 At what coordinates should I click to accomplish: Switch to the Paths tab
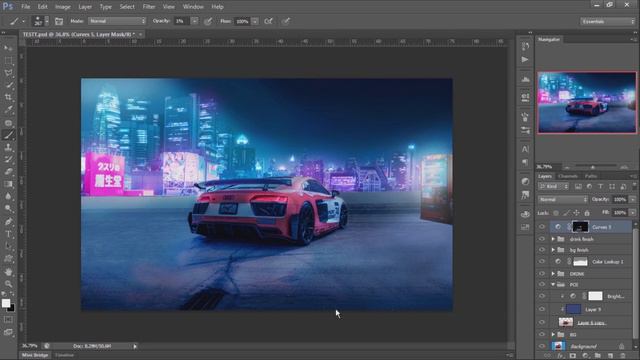(x=591, y=176)
